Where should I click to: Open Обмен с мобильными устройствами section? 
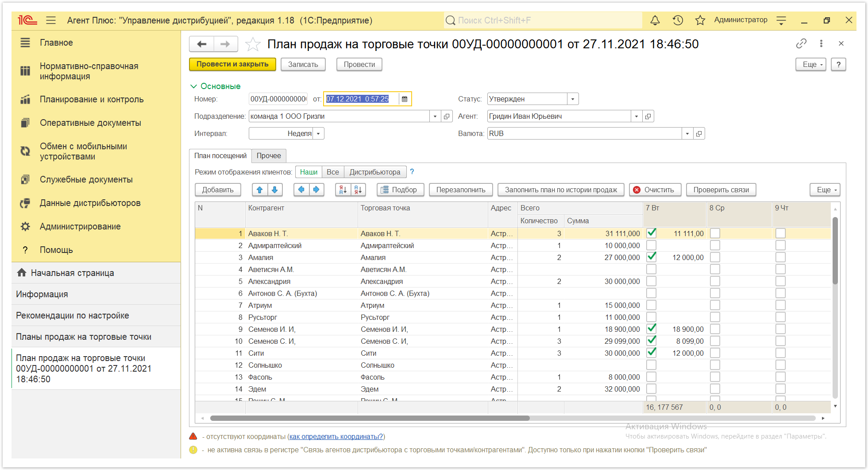pos(83,151)
